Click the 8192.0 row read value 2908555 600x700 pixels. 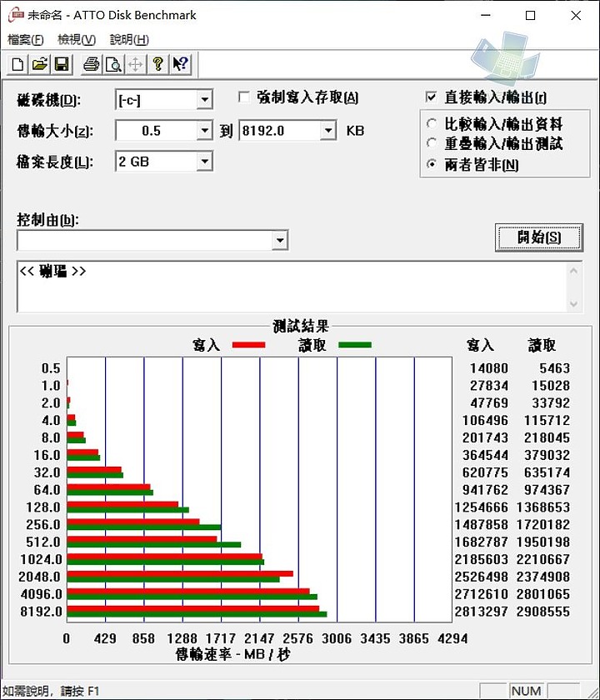542,612
